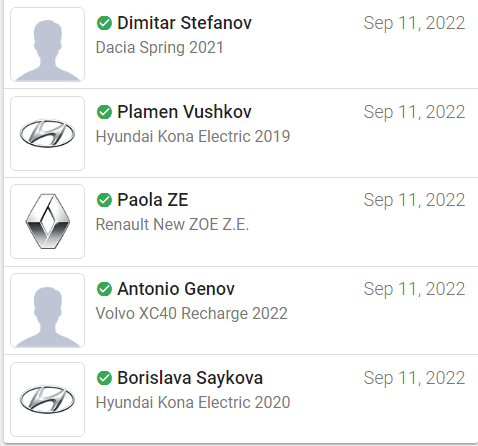Click Volvo XC40 Recharge 2022 vehicle text

click(x=192, y=313)
